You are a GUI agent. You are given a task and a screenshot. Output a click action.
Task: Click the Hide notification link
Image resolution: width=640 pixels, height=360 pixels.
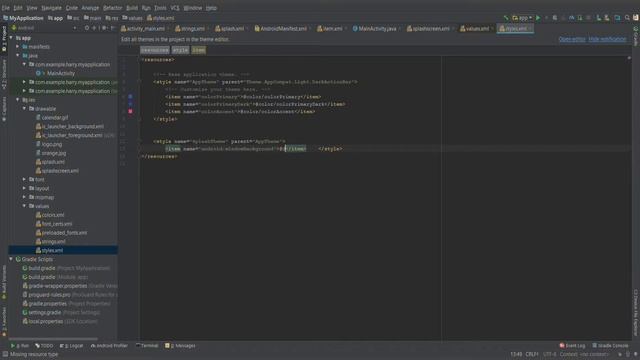pos(607,39)
